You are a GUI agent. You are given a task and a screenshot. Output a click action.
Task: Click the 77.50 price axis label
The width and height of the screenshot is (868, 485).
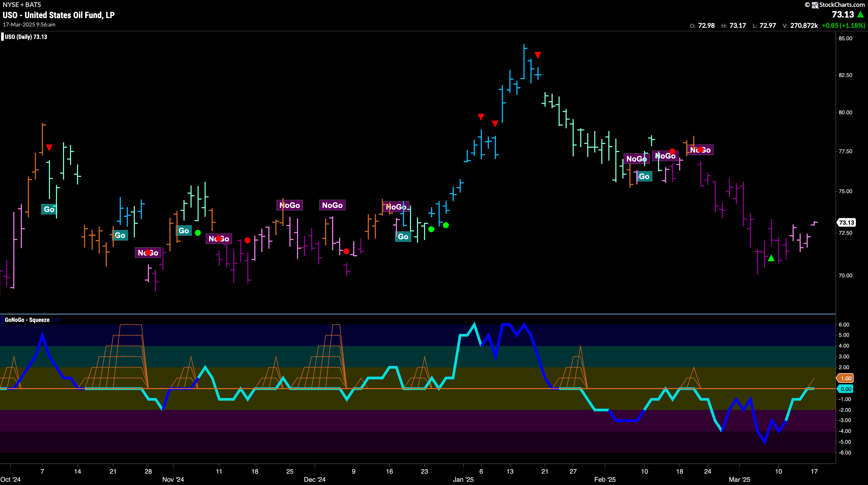[x=845, y=151]
